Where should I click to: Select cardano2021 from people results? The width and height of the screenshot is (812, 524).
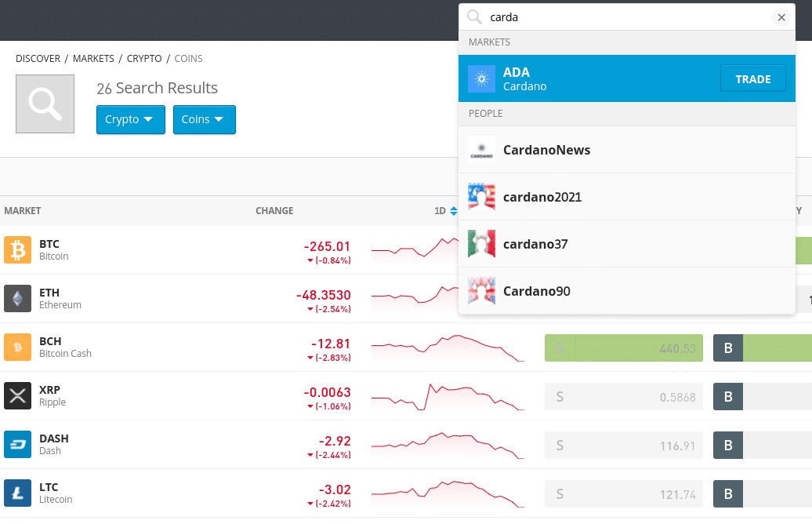tap(626, 197)
